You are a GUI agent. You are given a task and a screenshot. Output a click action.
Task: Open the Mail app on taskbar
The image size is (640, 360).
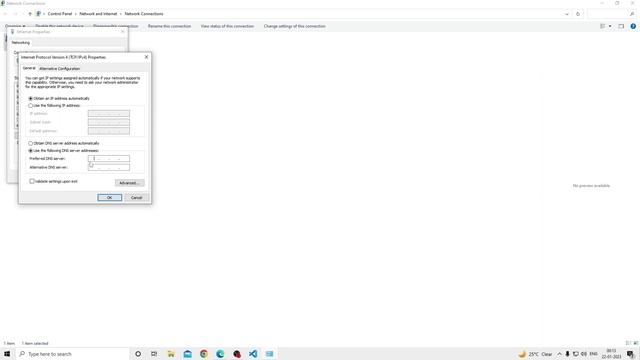(x=187, y=354)
